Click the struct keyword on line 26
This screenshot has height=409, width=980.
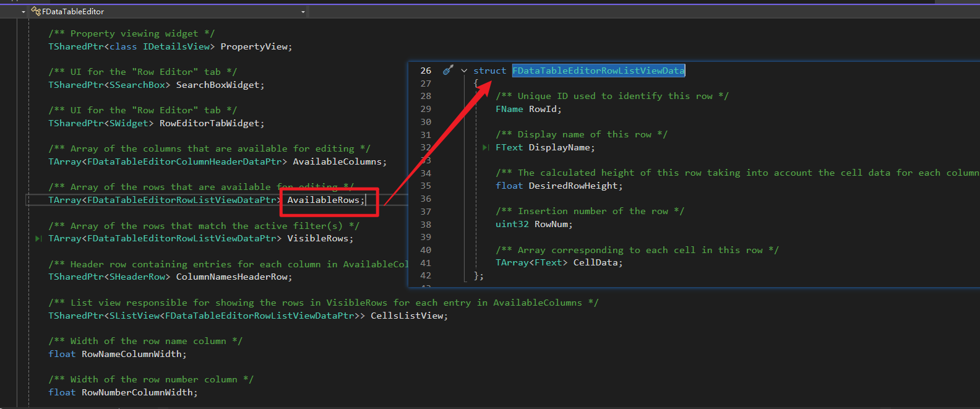[490, 71]
